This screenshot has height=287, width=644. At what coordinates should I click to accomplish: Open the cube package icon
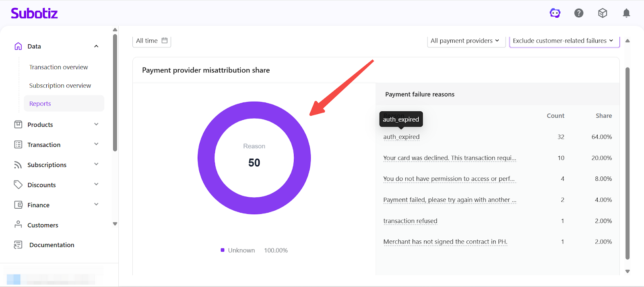click(603, 13)
